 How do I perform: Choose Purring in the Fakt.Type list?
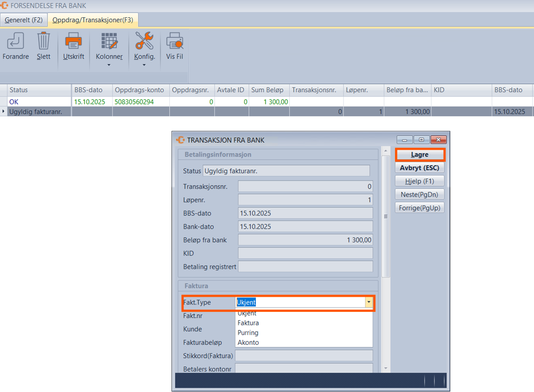pos(248,333)
